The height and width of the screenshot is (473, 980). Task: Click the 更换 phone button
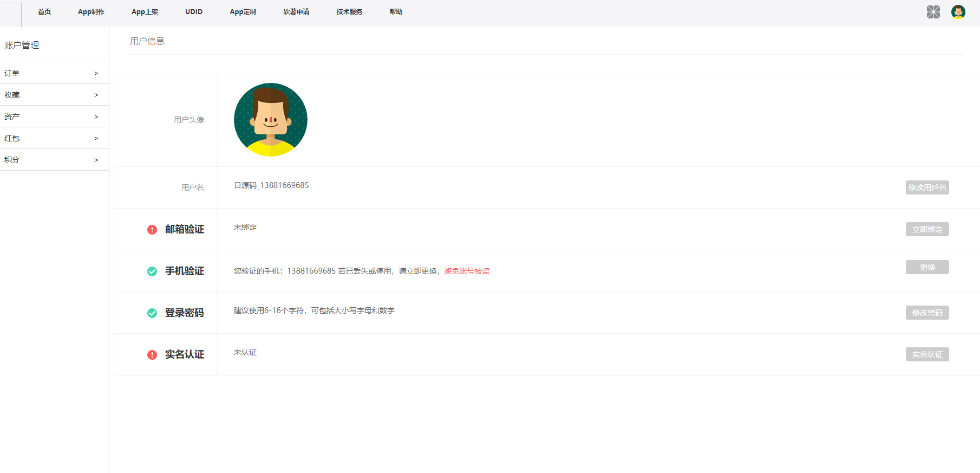coord(927,267)
